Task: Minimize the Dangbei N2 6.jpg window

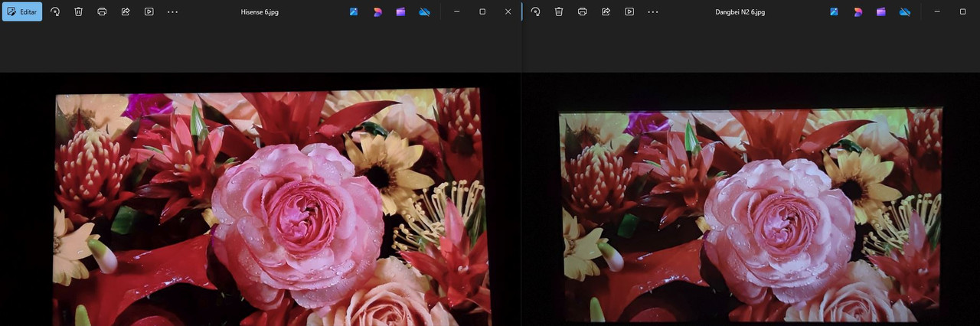Action: tap(938, 11)
